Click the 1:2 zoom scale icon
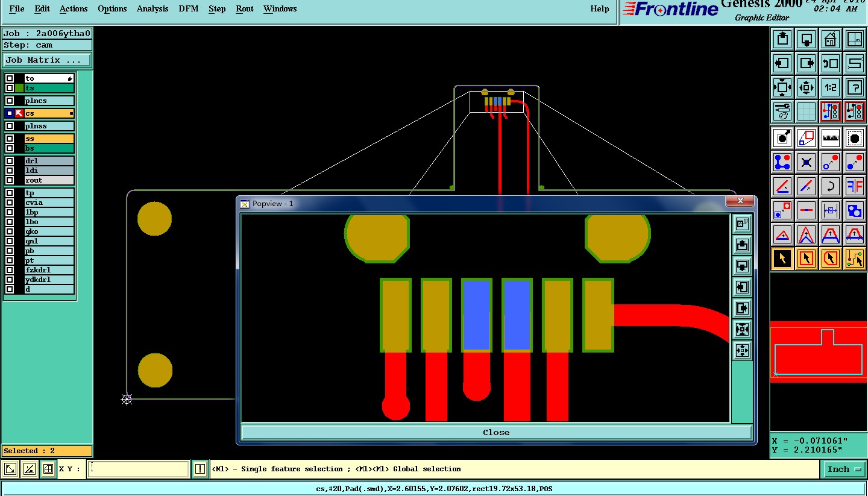Viewport: 868px width, 496px height. pos(831,87)
